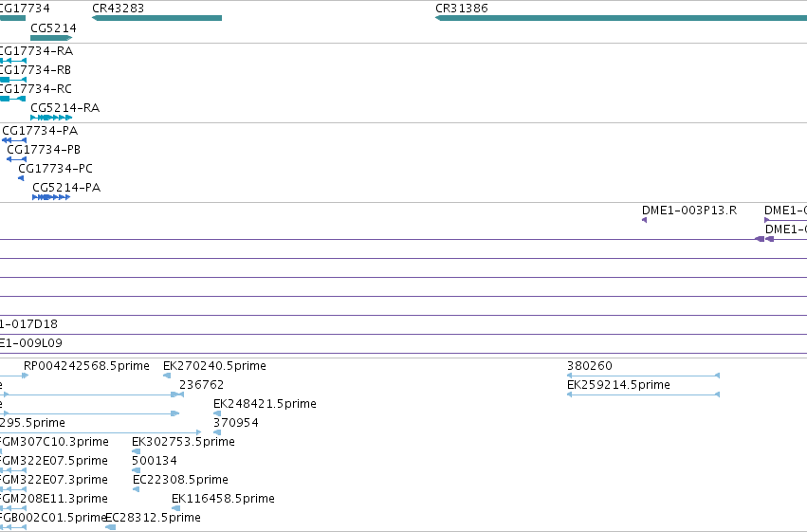
Task: Select the CG5214-RA transcript glyph
Action: point(51,118)
